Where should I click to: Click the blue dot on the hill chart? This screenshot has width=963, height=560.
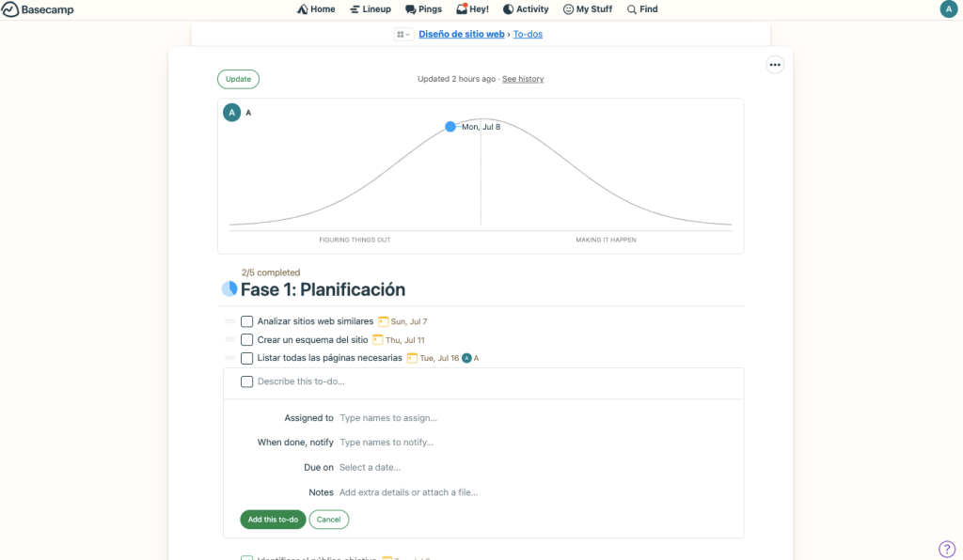[x=450, y=127]
